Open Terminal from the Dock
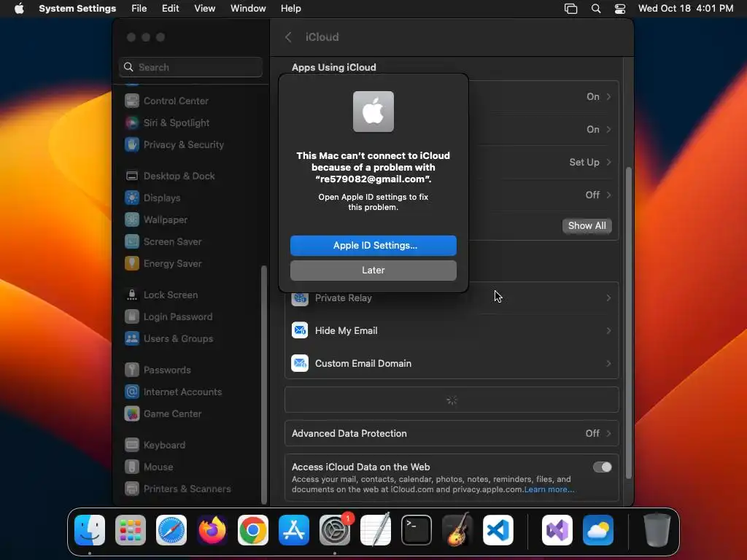The image size is (747, 560). tap(417, 530)
